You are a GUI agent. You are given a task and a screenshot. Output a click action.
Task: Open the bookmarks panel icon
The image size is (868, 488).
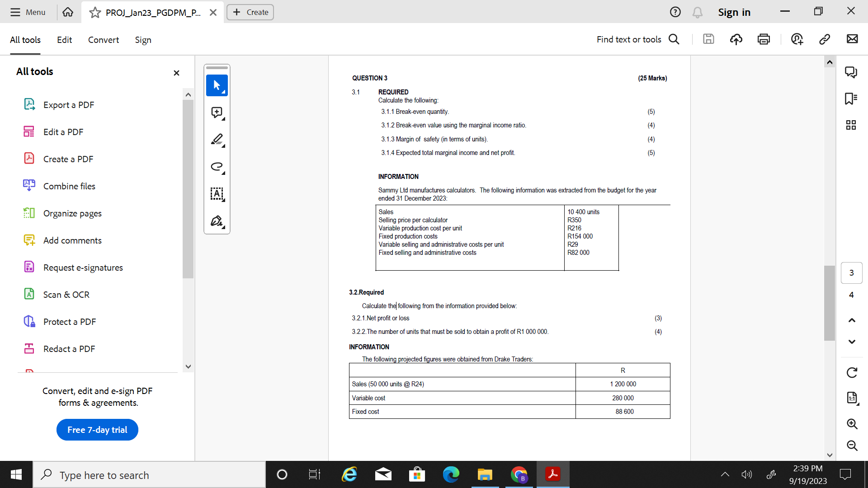pyautogui.click(x=851, y=99)
